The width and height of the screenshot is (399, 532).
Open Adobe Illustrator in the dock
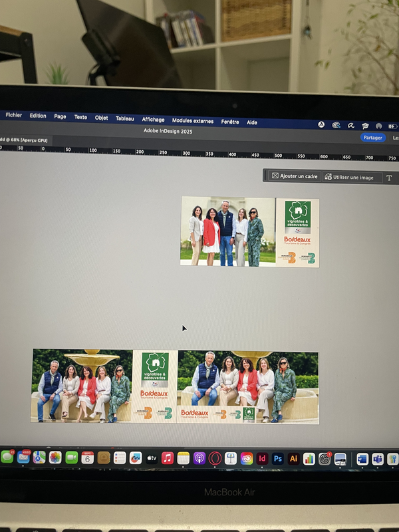pyautogui.click(x=293, y=458)
